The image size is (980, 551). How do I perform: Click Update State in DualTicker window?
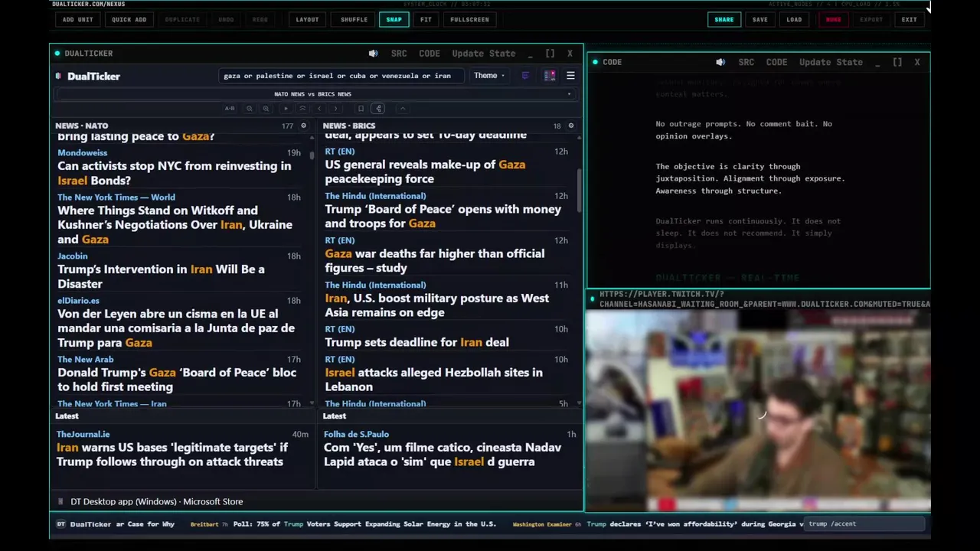[484, 54]
